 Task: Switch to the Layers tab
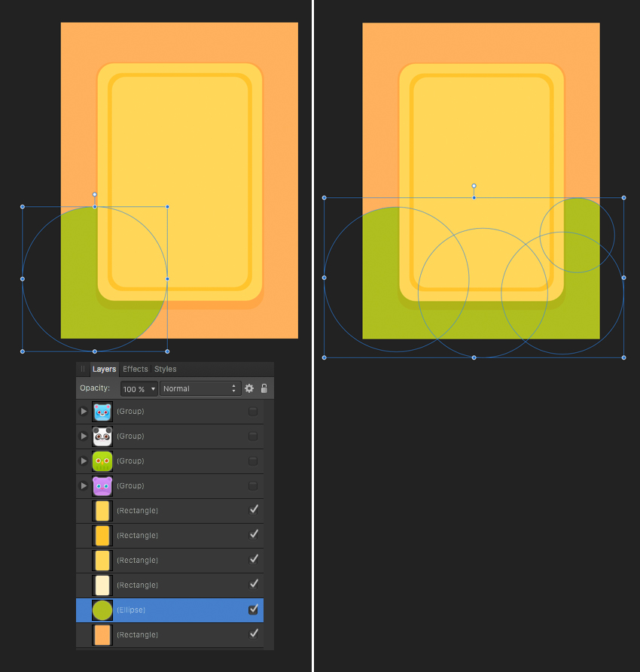coord(104,369)
